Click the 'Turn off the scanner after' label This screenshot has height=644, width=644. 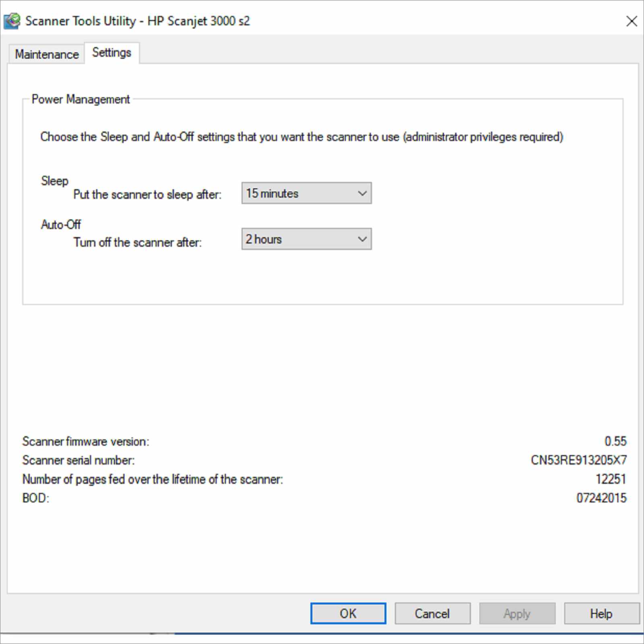click(x=138, y=242)
